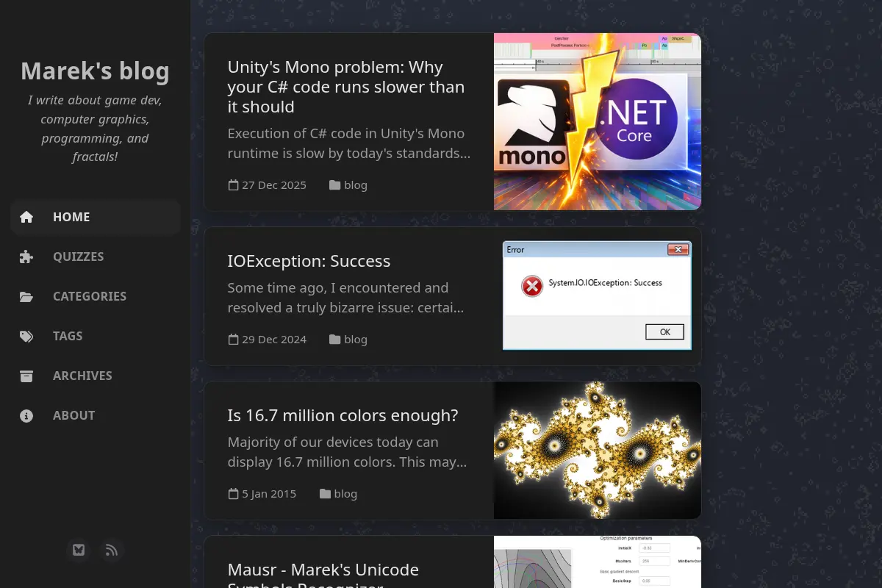The height and width of the screenshot is (588, 882).
Task: Click the Marek's blog site title
Action: tap(95, 71)
